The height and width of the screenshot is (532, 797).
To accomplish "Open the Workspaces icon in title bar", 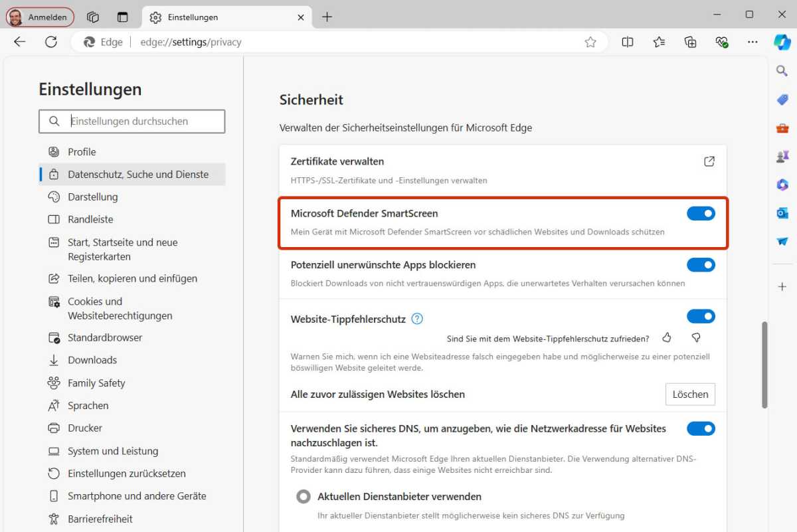I will [93, 17].
